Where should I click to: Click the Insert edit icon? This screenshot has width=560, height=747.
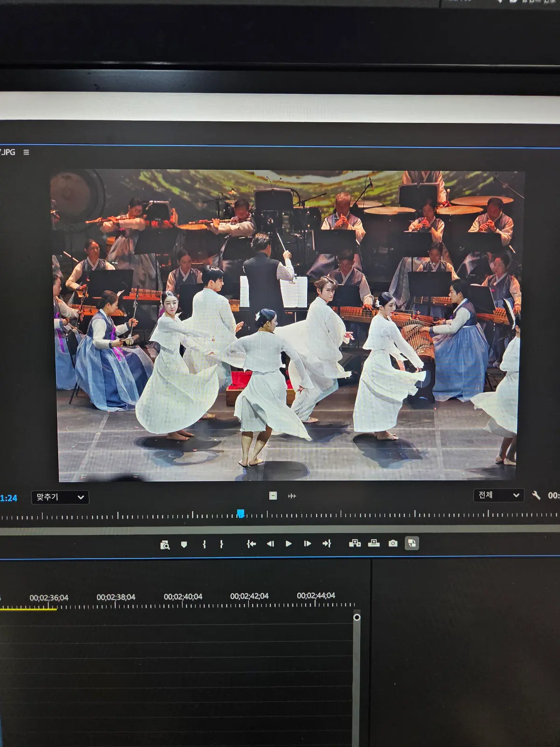pyautogui.click(x=355, y=543)
